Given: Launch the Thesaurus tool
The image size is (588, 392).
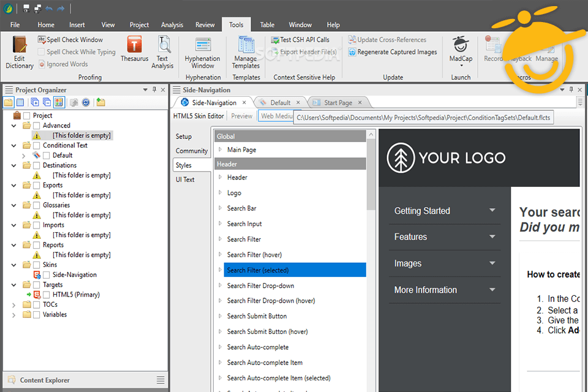Looking at the screenshot, I should click(134, 49).
